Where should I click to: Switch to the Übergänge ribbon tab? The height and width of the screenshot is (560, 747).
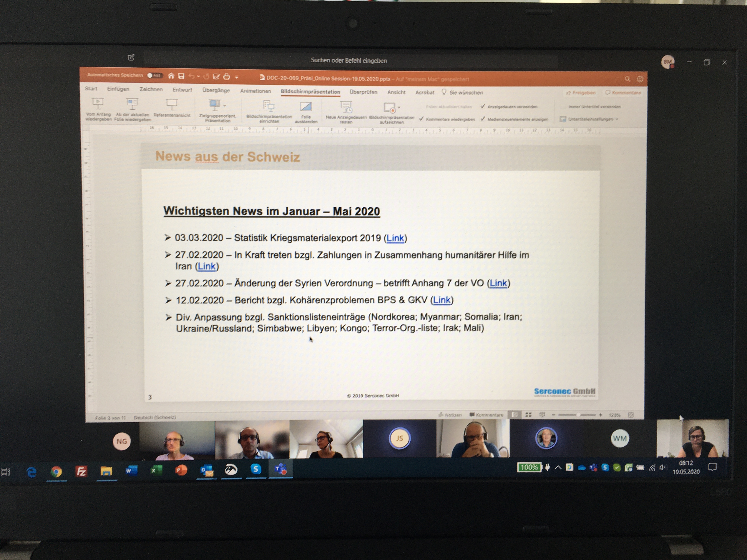tap(216, 91)
